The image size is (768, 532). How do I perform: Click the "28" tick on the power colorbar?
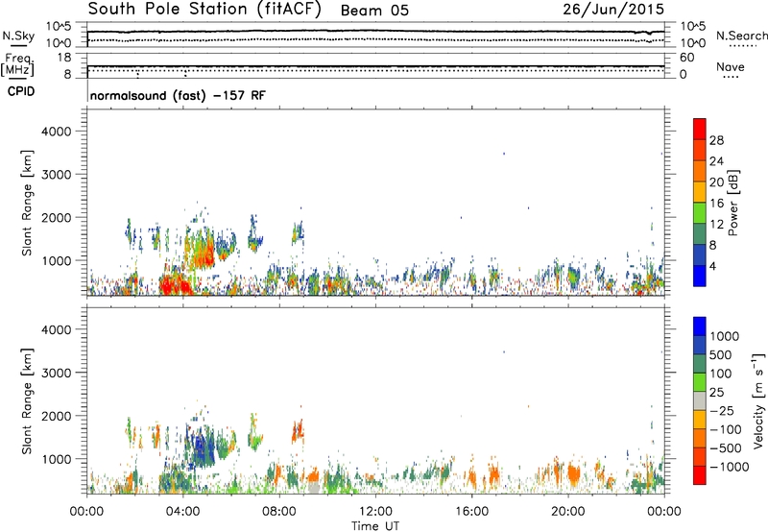coord(716,140)
